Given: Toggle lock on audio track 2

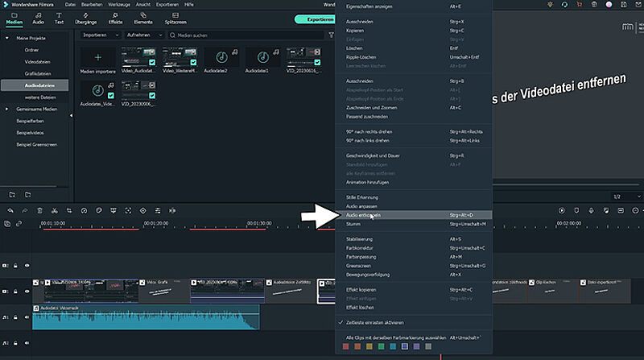Looking at the screenshot, I should (15, 343).
